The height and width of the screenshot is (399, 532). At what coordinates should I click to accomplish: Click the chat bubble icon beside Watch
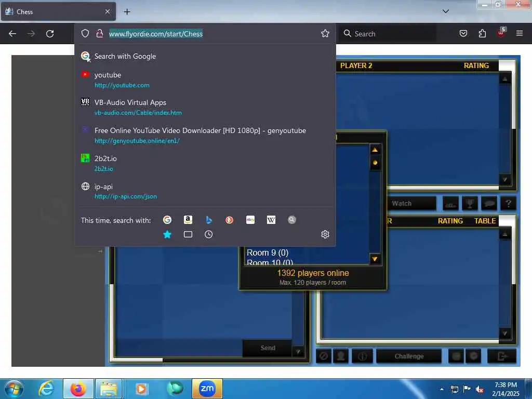pos(489,204)
